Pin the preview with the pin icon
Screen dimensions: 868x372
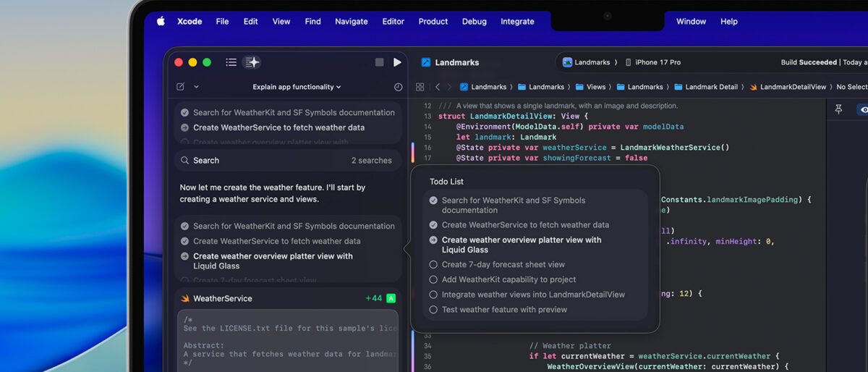tap(838, 109)
